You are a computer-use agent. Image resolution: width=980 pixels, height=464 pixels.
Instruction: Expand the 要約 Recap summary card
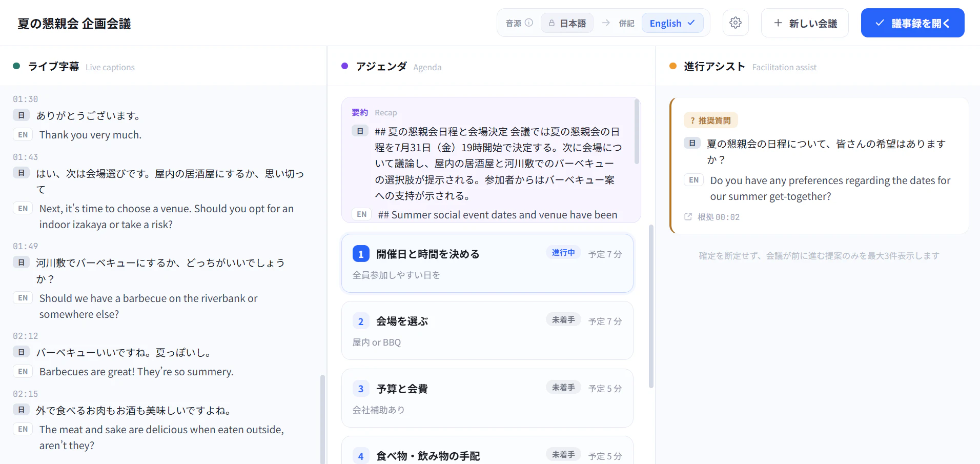(491, 160)
